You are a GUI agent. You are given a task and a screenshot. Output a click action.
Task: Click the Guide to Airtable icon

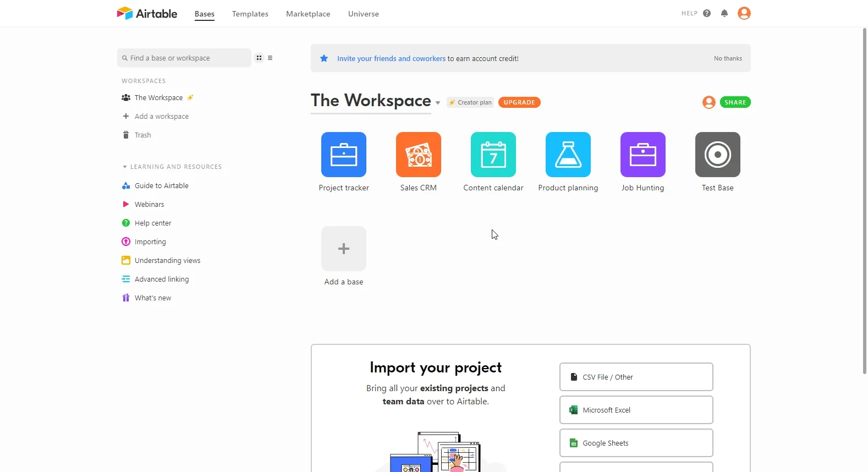click(126, 185)
